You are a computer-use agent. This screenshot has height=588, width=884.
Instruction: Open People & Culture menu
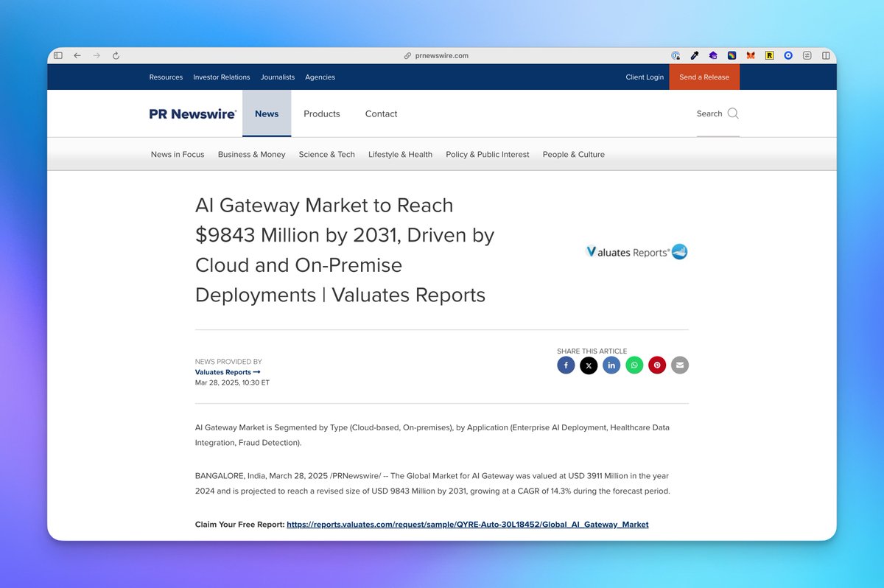pyautogui.click(x=574, y=155)
